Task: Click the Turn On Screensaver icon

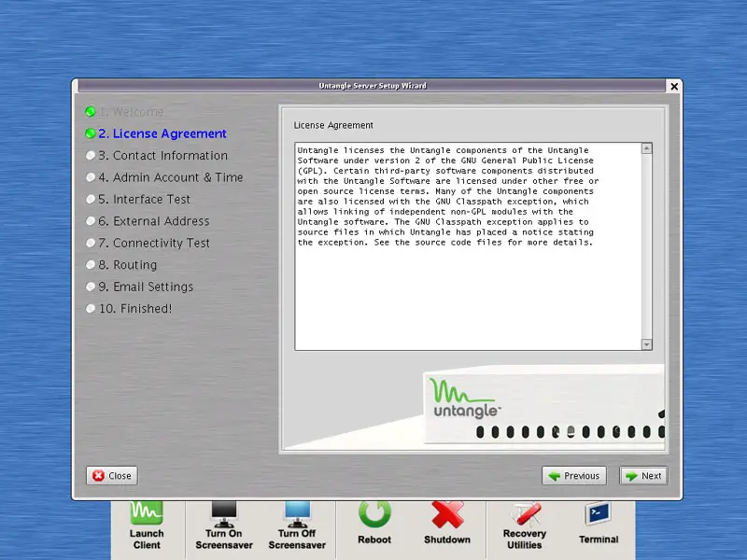Action: [223, 525]
